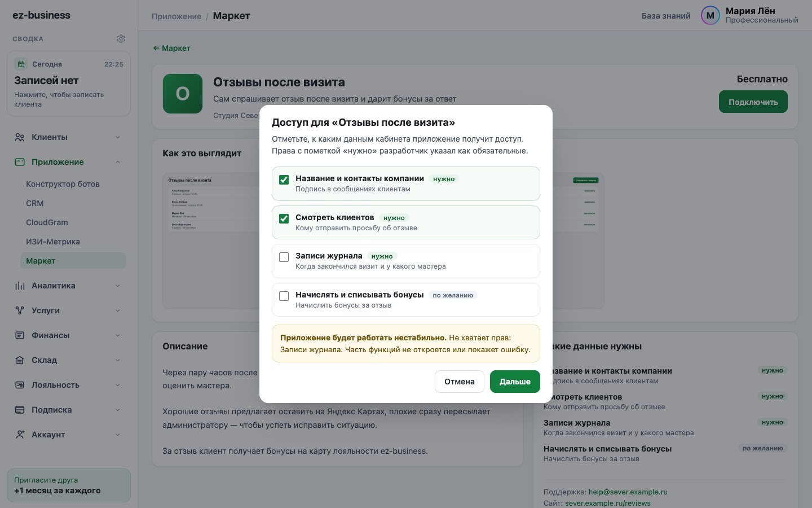Open the user avatar M
Screen dimensions: 812x508
click(710, 16)
